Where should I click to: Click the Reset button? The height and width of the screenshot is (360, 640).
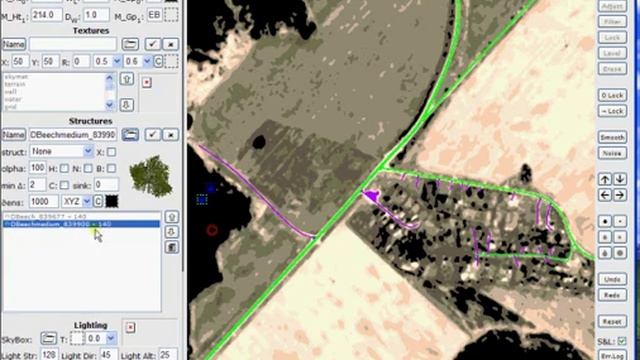[612, 322]
